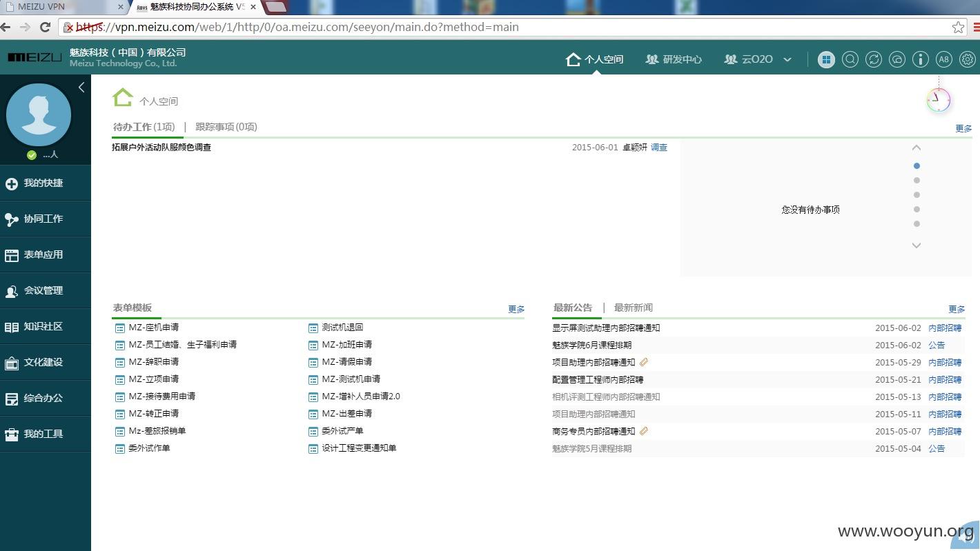Click form icon beside MZ-立项申请

120,380
